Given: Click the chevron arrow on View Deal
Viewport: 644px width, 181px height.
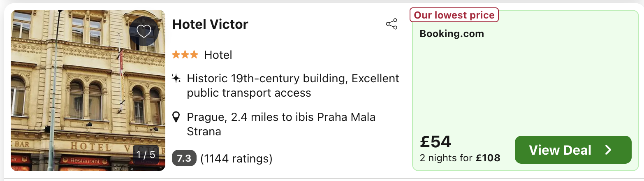Looking at the screenshot, I should (x=608, y=150).
